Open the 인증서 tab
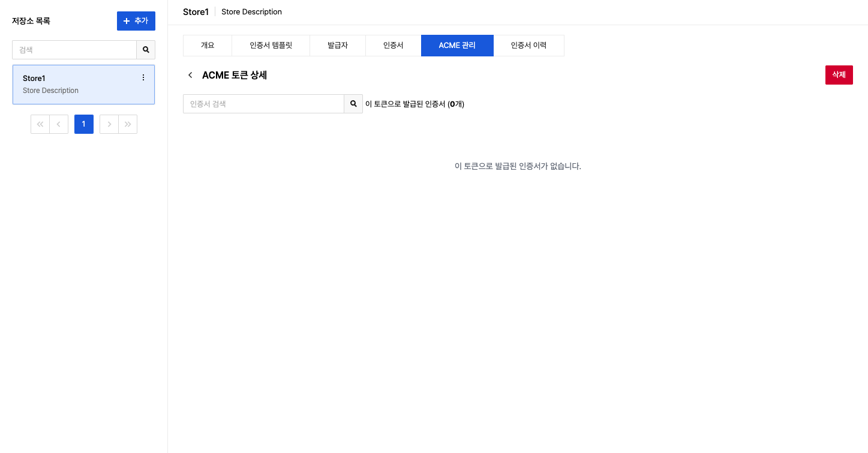This screenshot has height=453, width=868. (x=394, y=46)
